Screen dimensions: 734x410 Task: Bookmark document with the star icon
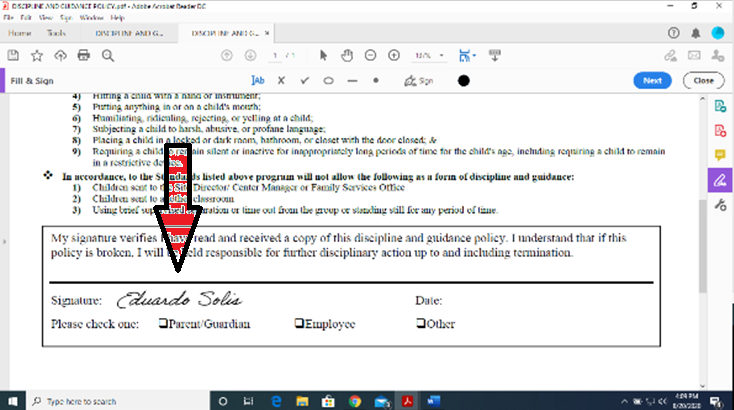pos(37,55)
